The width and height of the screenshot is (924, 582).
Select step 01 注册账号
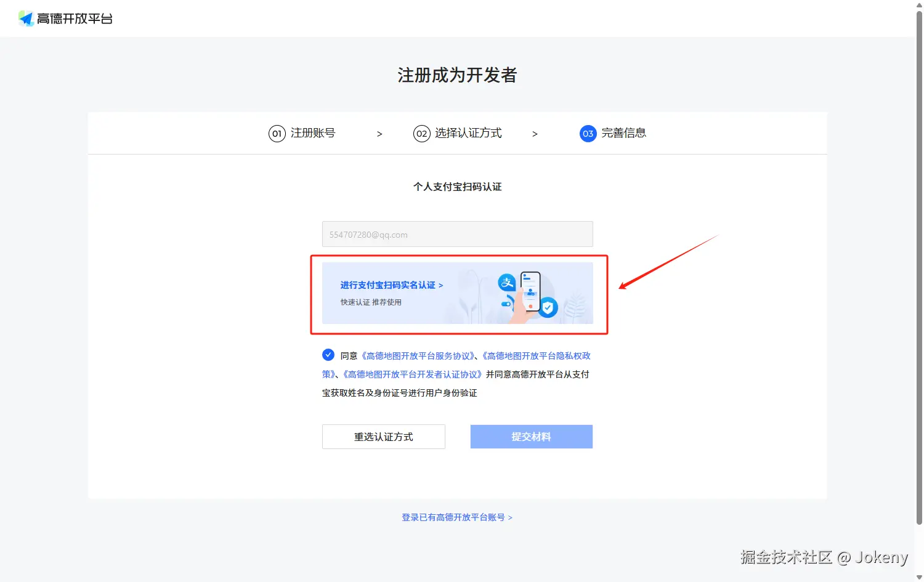click(302, 133)
